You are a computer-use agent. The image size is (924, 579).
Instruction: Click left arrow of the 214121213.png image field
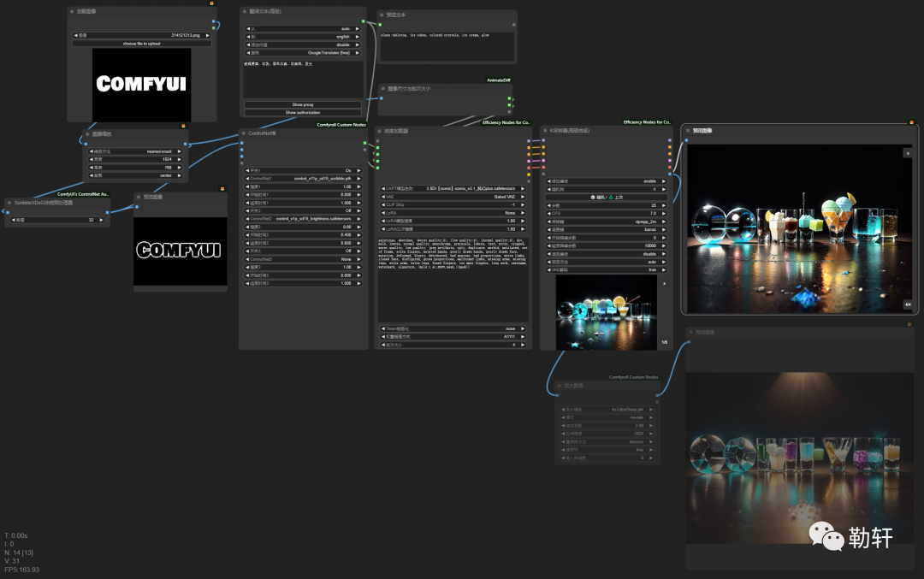pos(75,35)
